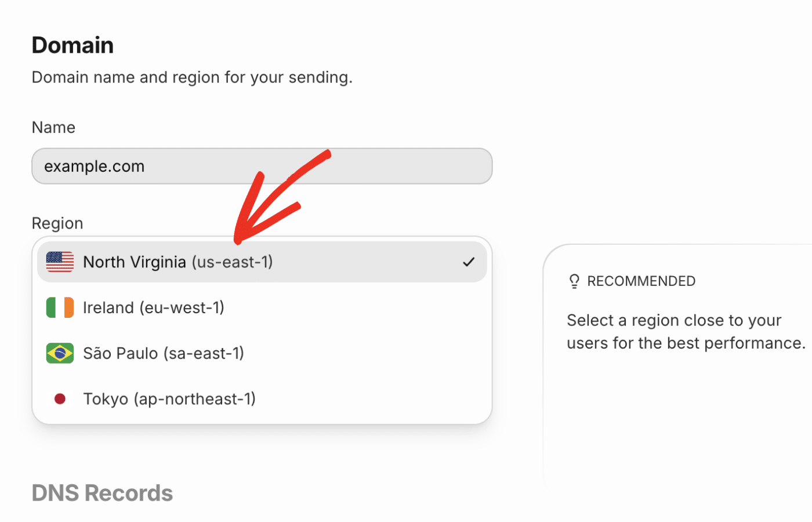Click the checkmark confirming North Virginia selection
Image resolution: width=812 pixels, height=522 pixels.
coord(467,262)
